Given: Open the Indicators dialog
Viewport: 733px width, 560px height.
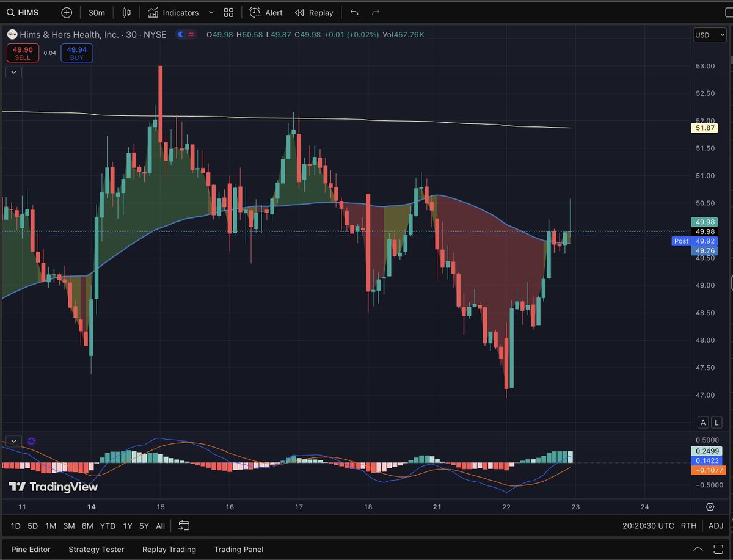Looking at the screenshot, I should [173, 12].
